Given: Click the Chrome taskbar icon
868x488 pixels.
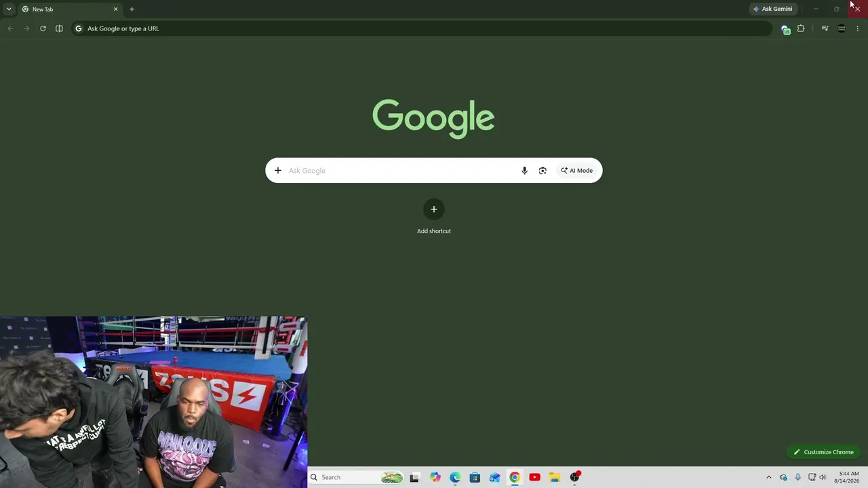Looking at the screenshot, I should (515, 477).
